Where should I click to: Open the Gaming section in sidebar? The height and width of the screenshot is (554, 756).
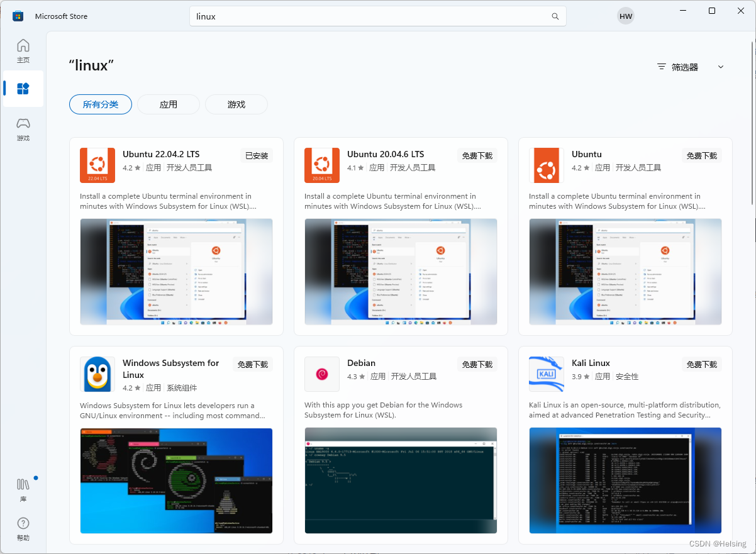pos(23,129)
